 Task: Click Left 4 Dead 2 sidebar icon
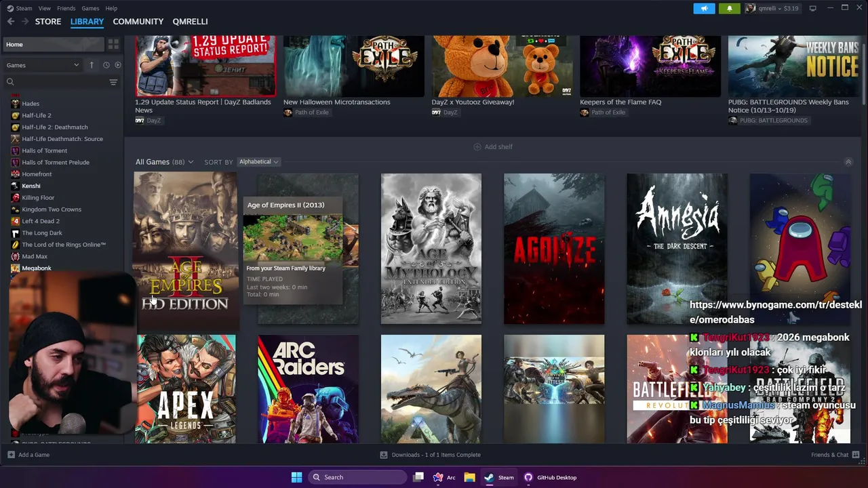pyautogui.click(x=16, y=221)
